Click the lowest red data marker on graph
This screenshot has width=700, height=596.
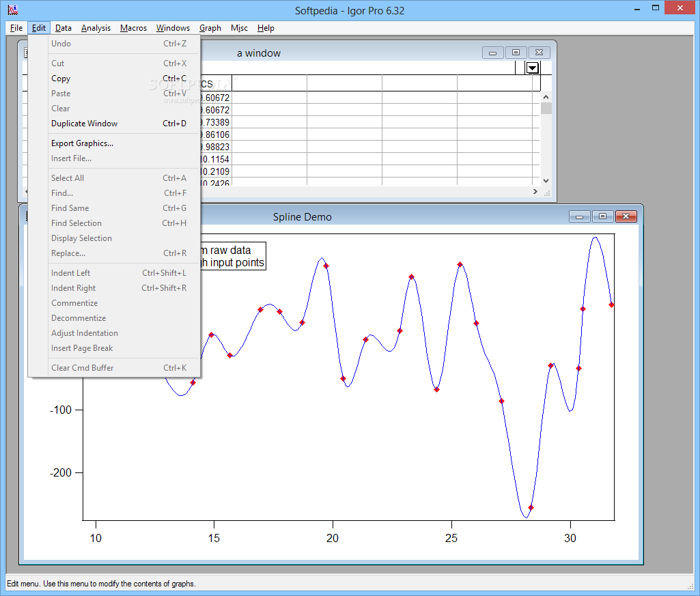click(531, 508)
